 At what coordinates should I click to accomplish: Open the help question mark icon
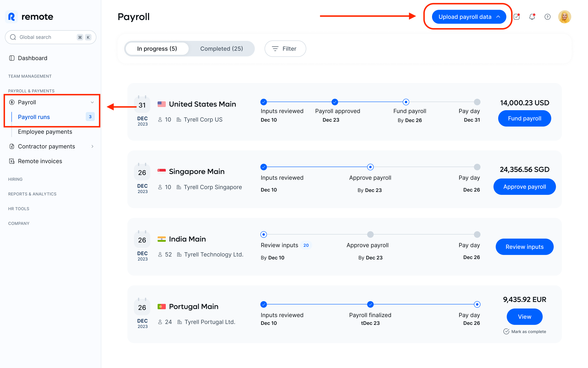547,17
